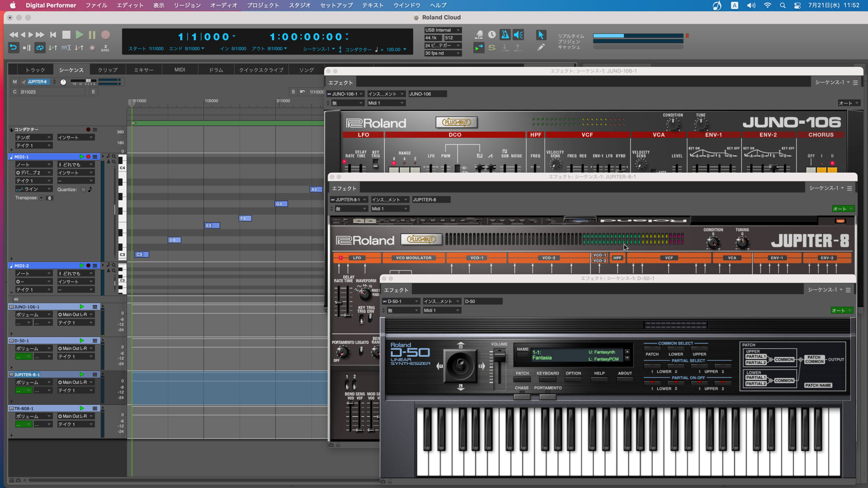Click the rewind transport button
868x488 pixels.
(14, 35)
